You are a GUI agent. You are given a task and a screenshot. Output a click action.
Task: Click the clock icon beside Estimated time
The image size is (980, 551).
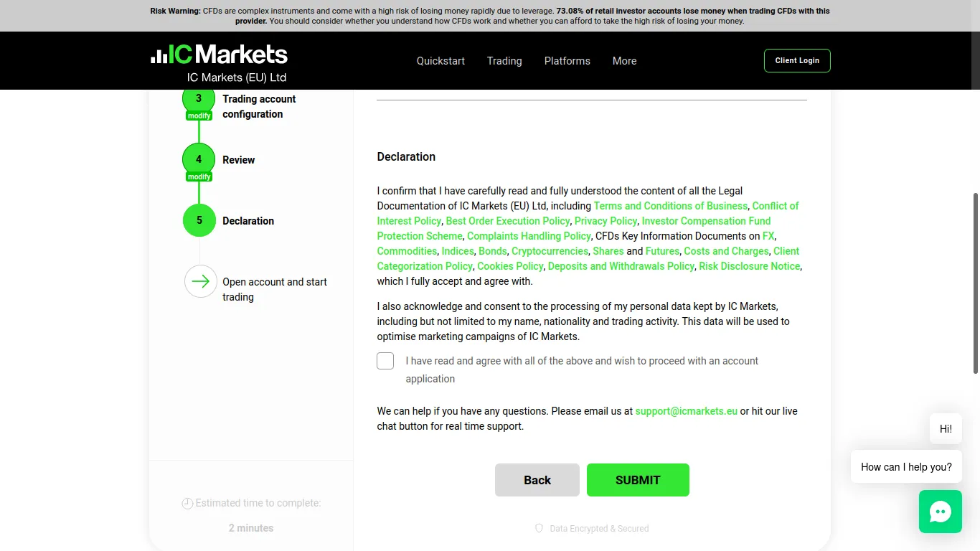(187, 504)
